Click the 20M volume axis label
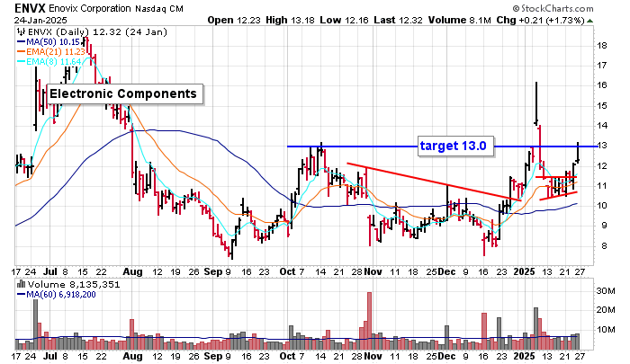Screen dimensions: 630x364 click(606, 310)
